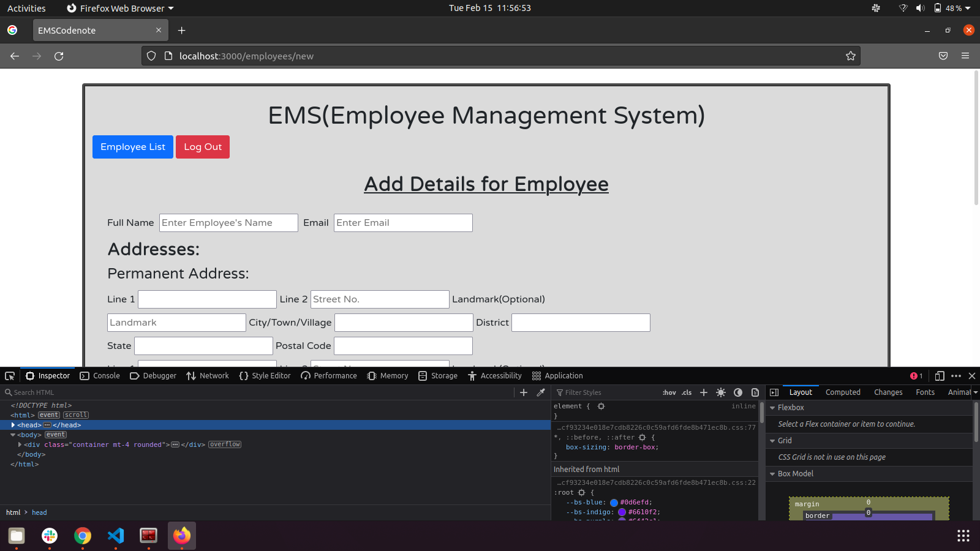The image size is (980, 551).
Task: Click head in the breadcrumb trail
Action: click(x=39, y=512)
